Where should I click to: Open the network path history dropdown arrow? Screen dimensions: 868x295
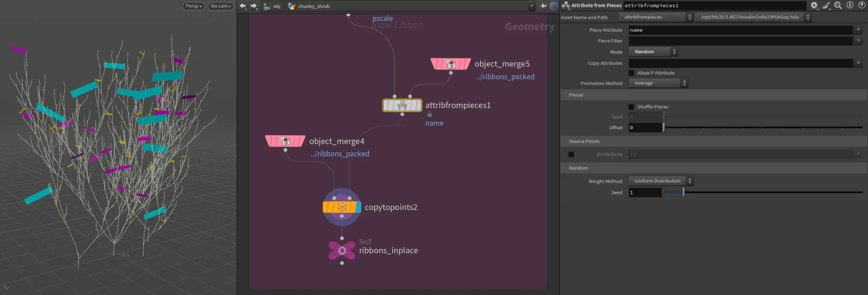531,6
